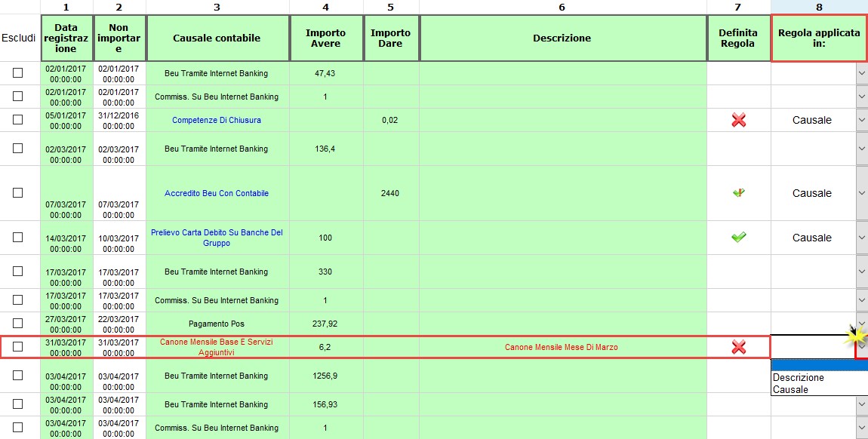The width and height of the screenshot is (868, 439).
Task: Click the Canone Mensile Mese Di Marzo description
Action: [562, 347]
